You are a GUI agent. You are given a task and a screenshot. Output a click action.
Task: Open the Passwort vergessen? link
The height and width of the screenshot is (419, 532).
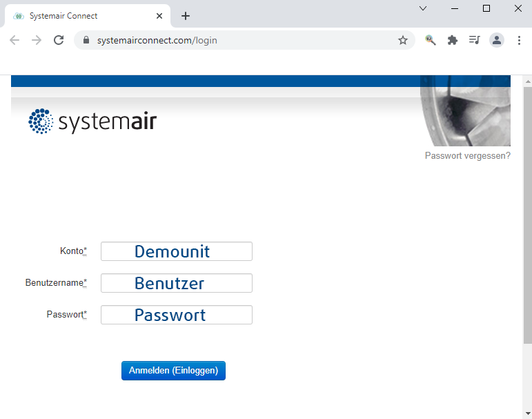click(468, 155)
